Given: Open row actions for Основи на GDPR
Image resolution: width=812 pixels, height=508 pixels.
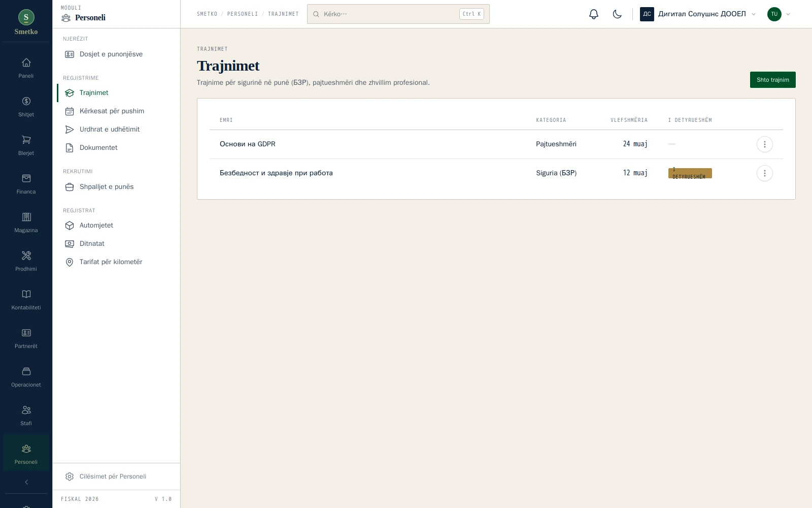Looking at the screenshot, I should click(764, 144).
